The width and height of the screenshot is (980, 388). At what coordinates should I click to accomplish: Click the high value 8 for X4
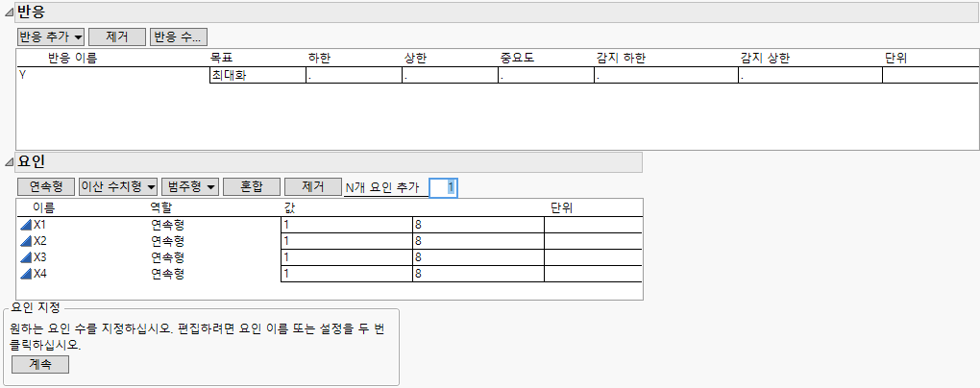coord(478,274)
